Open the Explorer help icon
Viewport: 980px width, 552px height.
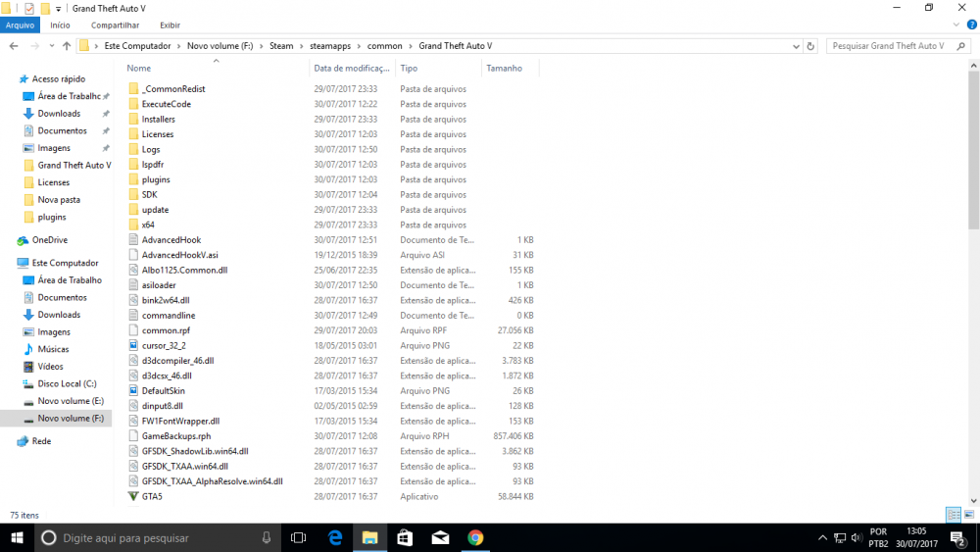[x=971, y=25]
